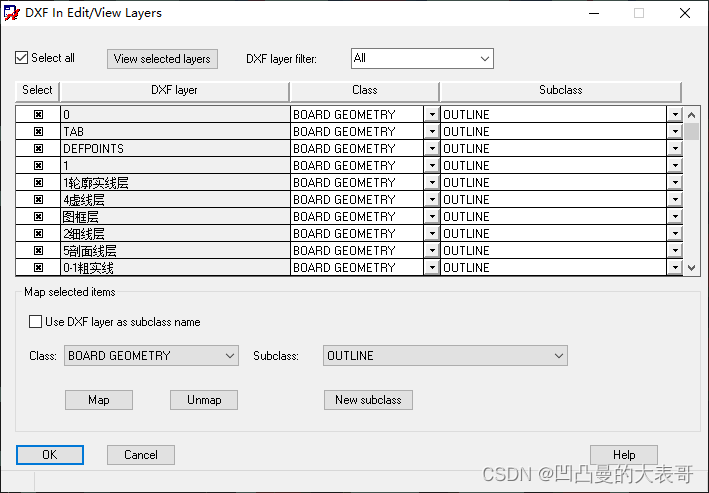Click the Cancel button
Image resolution: width=709 pixels, height=493 pixels.
click(141, 455)
